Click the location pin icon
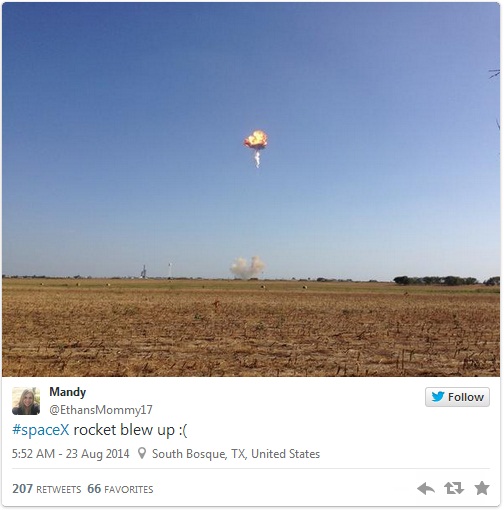This screenshot has height=510, width=504. [142, 453]
